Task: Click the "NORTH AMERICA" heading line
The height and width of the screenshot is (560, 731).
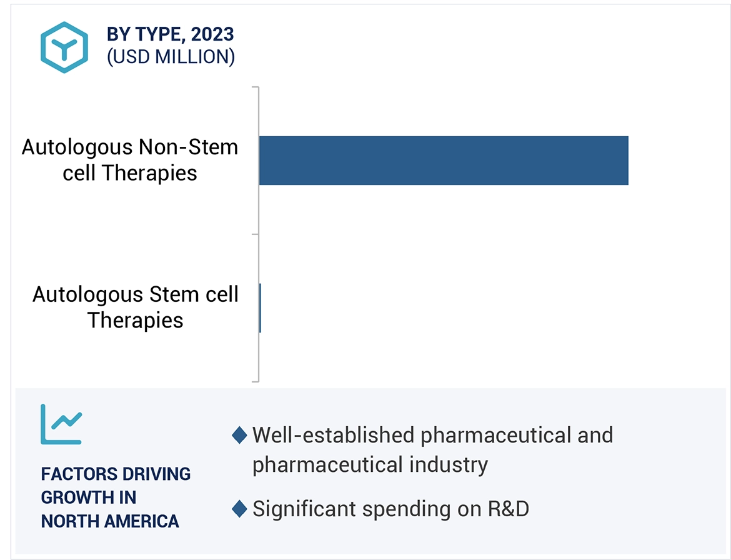Action: point(110,521)
